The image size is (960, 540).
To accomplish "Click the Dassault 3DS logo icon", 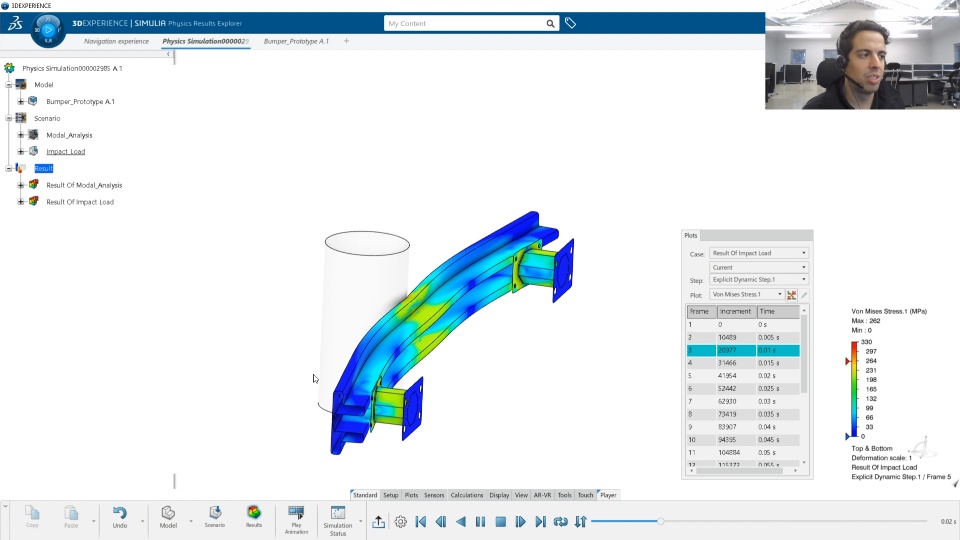I will pyautogui.click(x=15, y=23).
